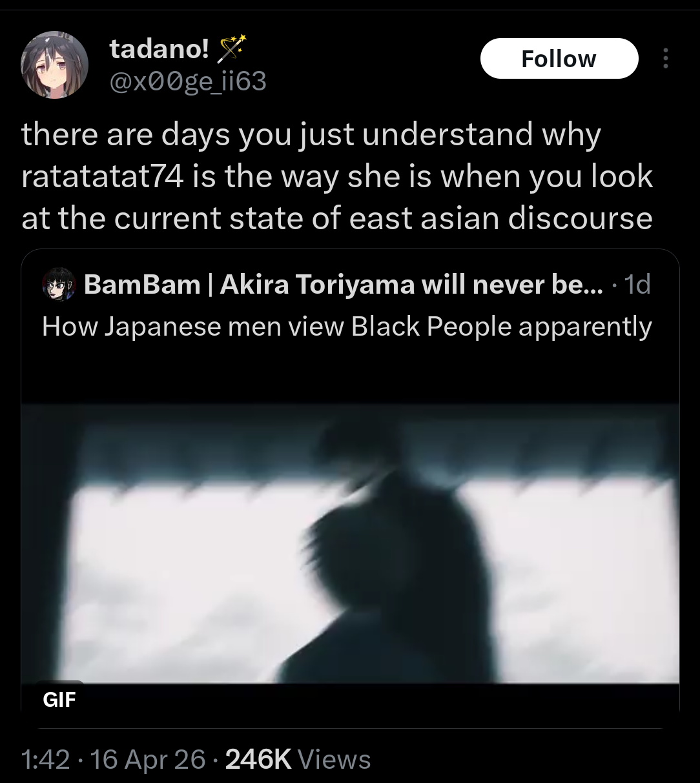
Task: Open the three-dot more options menu
Action: point(666,59)
